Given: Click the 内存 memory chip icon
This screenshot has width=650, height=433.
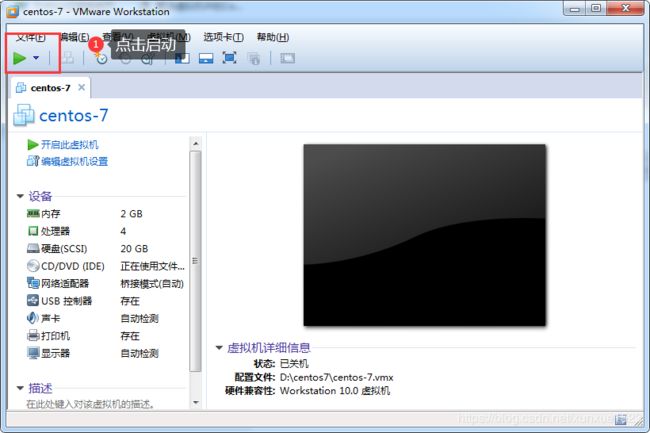Looking at the screenshot, I should point(33,213).
